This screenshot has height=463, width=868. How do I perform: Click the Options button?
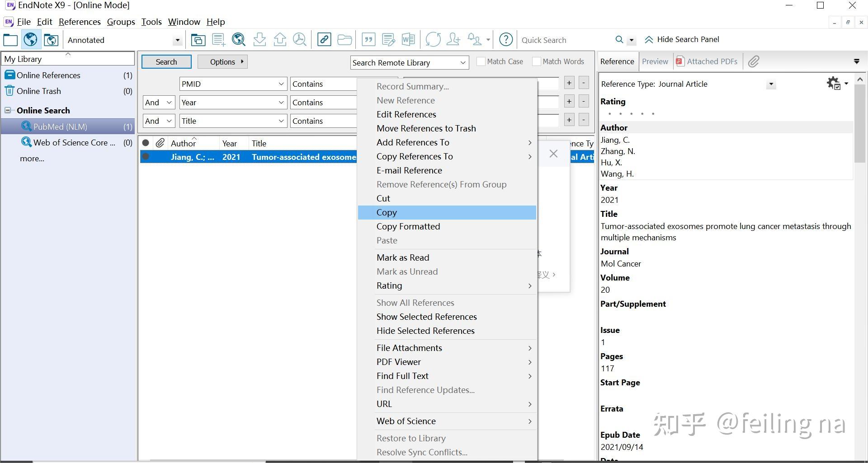(x=222, y=62)
